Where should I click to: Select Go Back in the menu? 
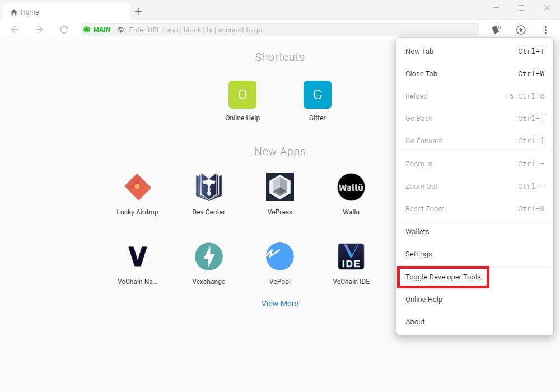click(475, 119)
